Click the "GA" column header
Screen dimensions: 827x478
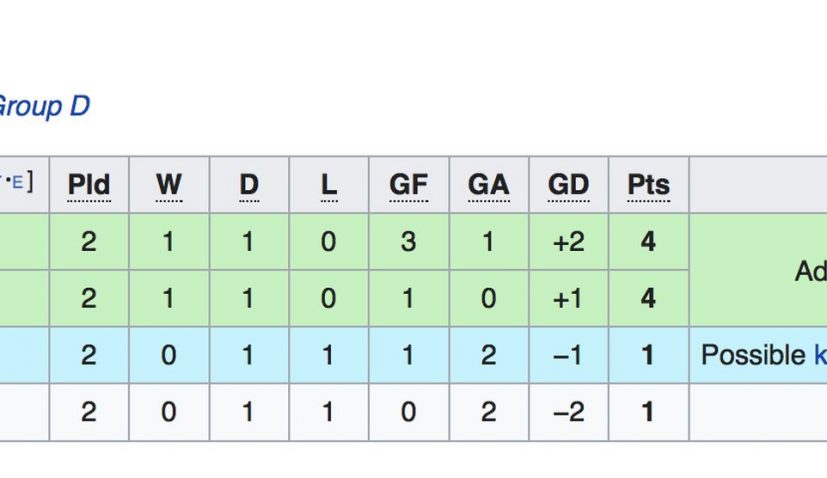point(488,185)
